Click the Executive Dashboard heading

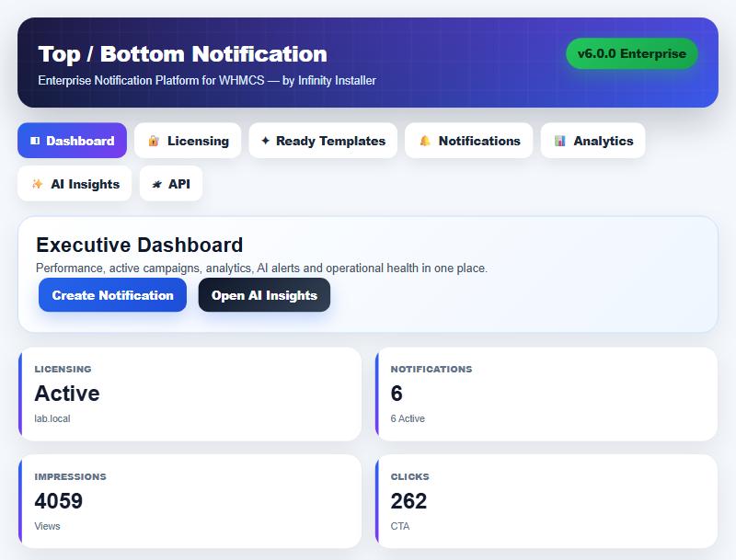pyautogui.click(x=140, y=245)
